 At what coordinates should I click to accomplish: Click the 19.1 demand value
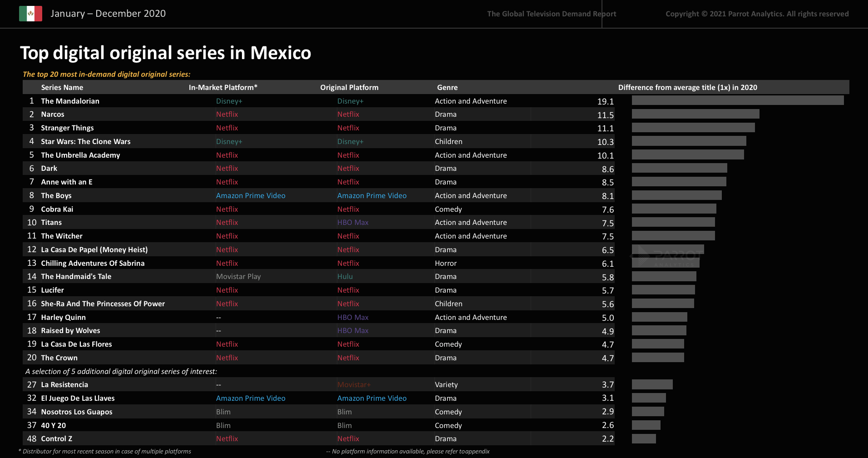[606, 101]
